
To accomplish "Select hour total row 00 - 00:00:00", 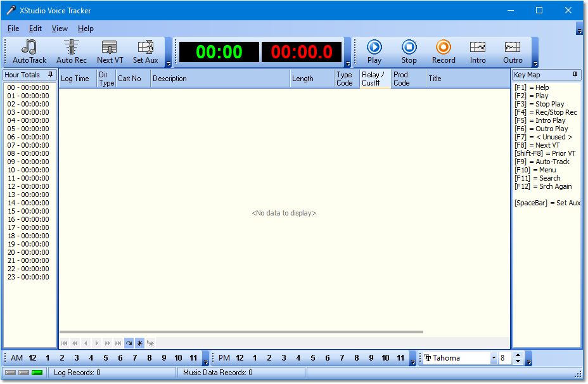I will 29,87.
